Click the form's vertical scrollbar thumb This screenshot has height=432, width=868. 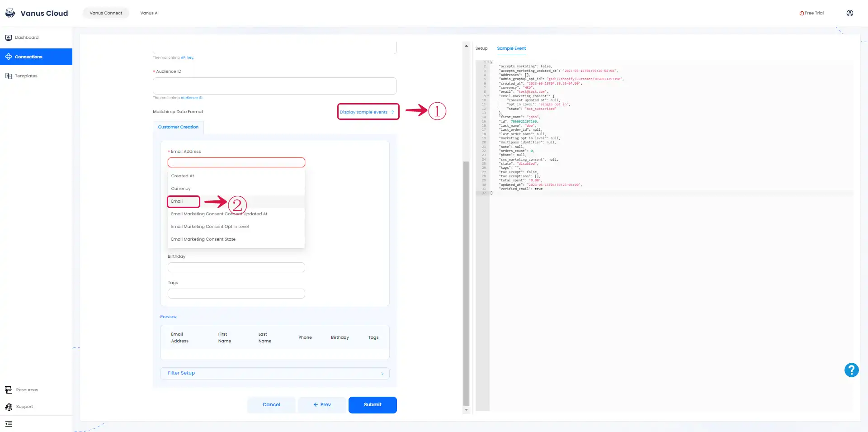coord(466,284)
